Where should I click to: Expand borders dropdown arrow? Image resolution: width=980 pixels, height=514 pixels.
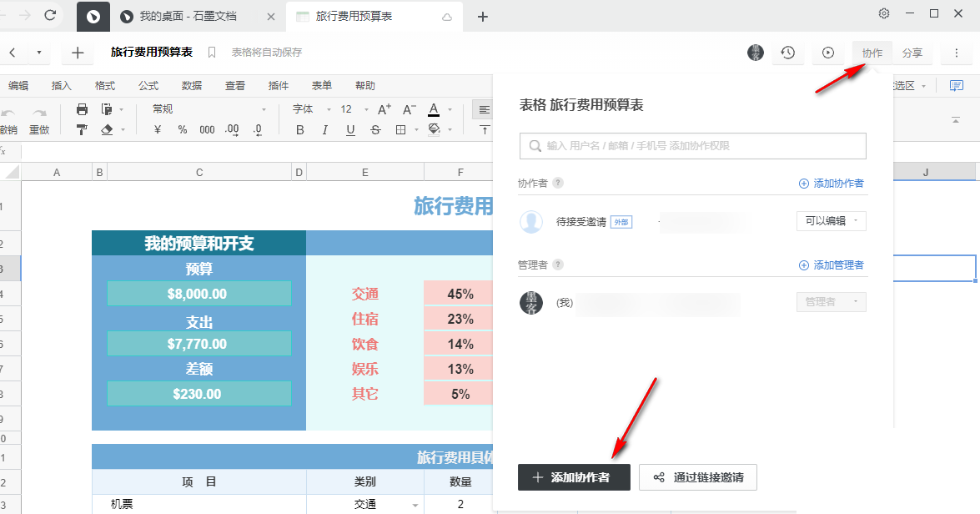(416, 129)
